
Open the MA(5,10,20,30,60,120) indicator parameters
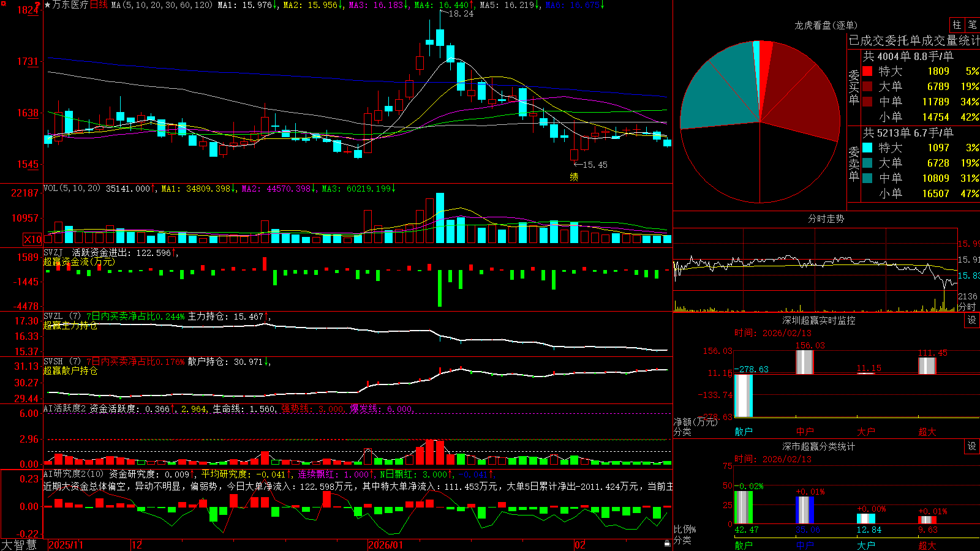[x=162, y=5]
